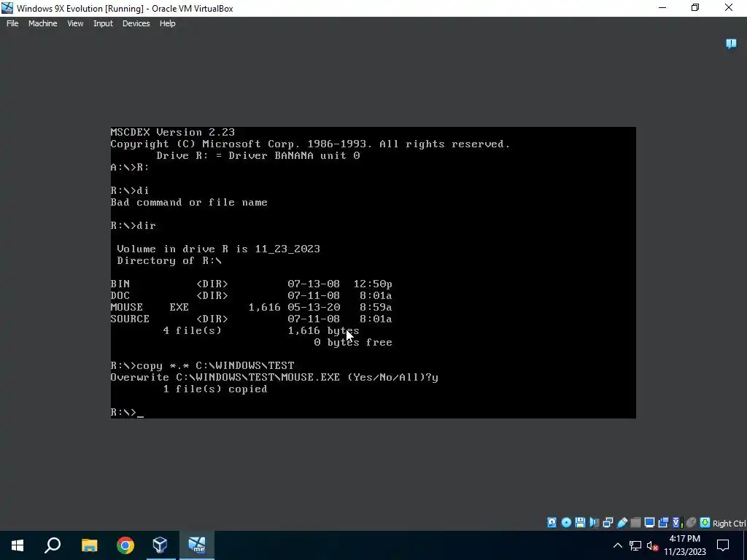Click 'Drive R: = Driver BANANA unit 0'
Screen dimensions: 747x560
[258, 155]
